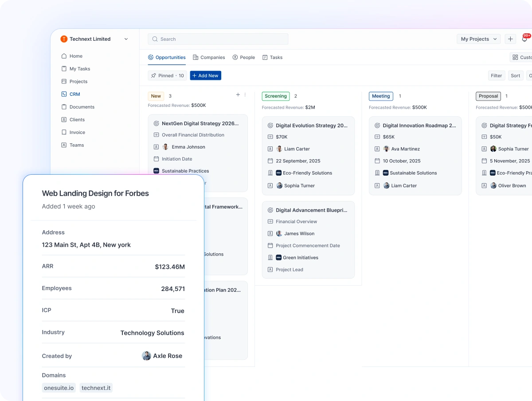Click the Teams icon in sidebar
The width and height of the screenshot is (532, 401).
64,145
